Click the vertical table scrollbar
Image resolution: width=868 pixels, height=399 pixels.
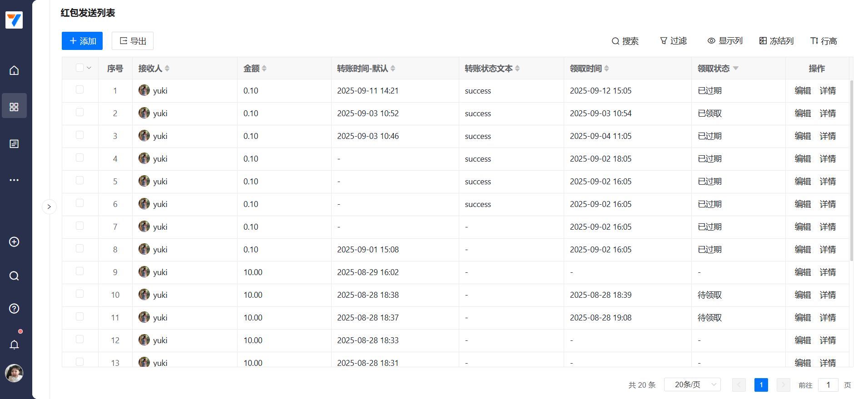[851, 170]
